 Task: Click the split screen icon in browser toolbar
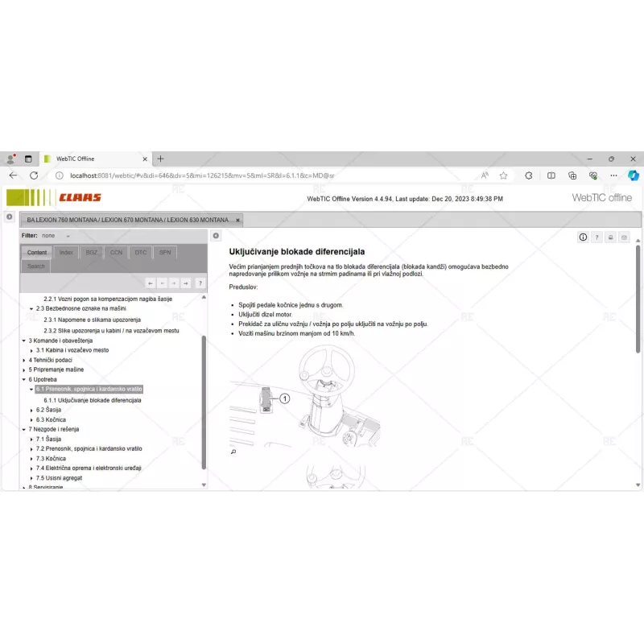[x=551, y=175]
